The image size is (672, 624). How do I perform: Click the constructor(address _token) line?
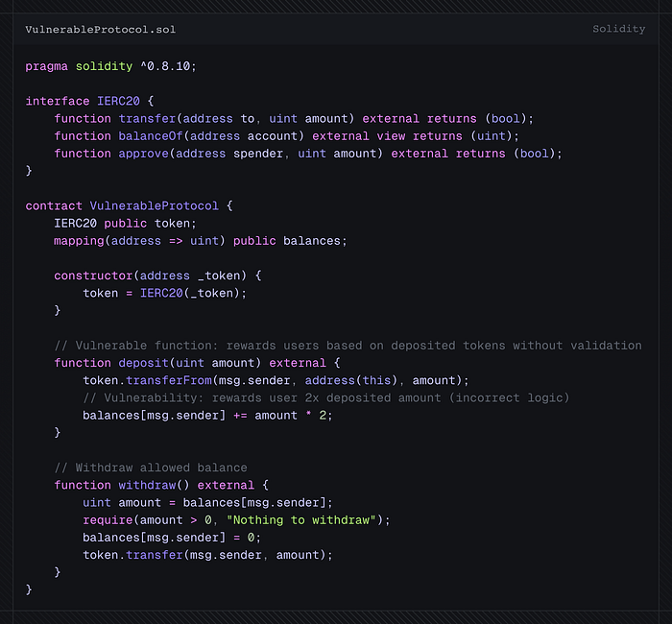[157, 276]
